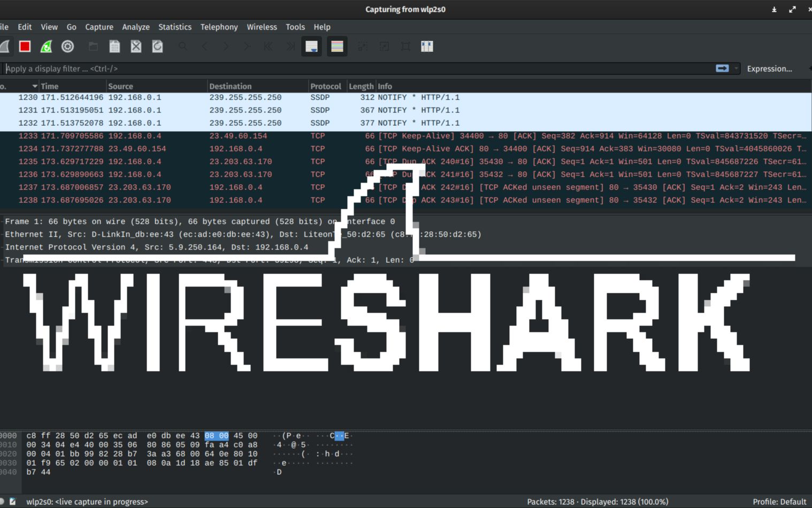This screenshot has width=812, height=508.
Task: Focus the display filter input field
Action: 358,69
